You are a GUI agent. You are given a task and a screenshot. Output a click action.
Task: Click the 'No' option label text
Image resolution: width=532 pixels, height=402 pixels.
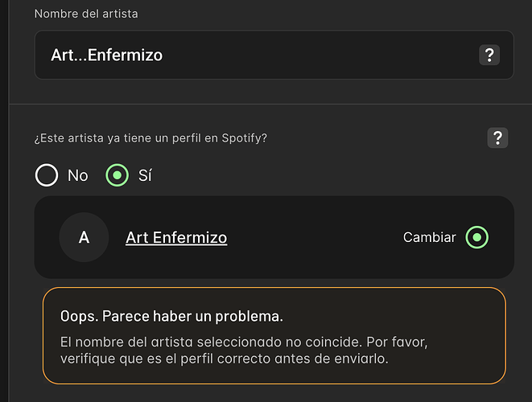point(78,175)
